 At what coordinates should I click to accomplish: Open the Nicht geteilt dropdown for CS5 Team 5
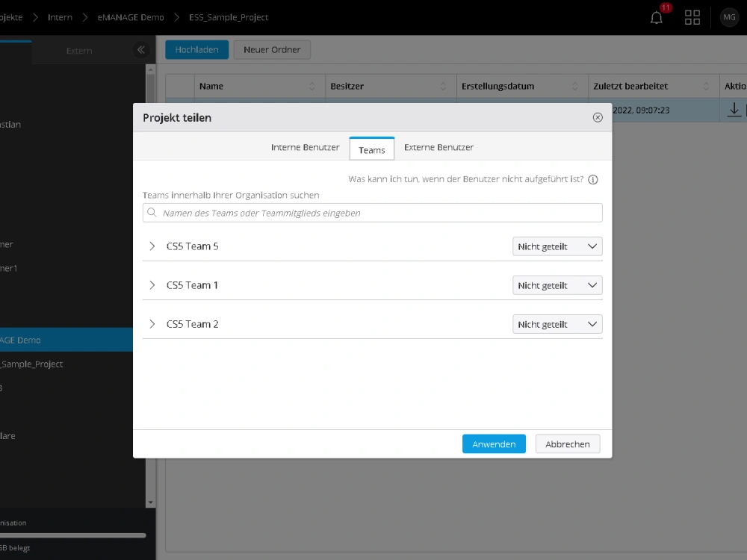pyautogui.click(x=557, y=246)
